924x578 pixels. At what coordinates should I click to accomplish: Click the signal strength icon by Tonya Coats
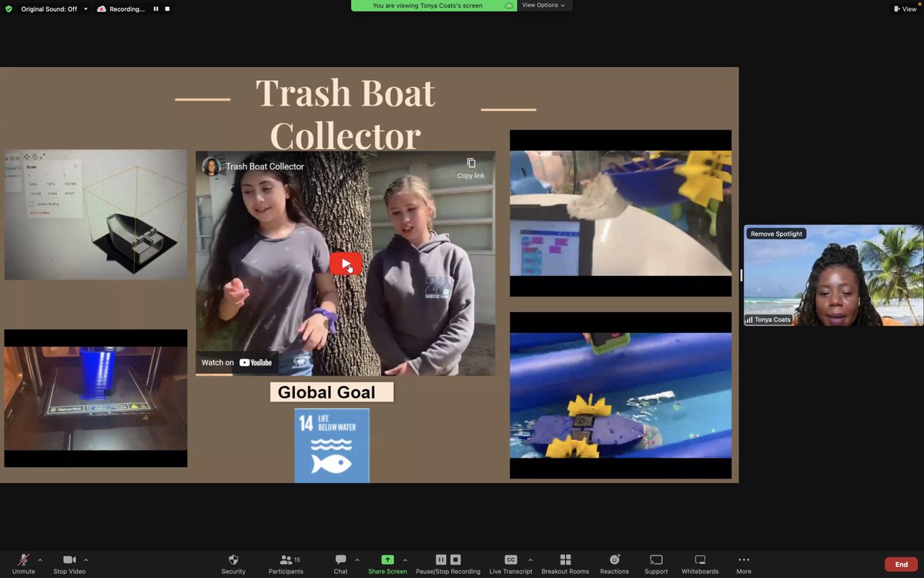[x=748, y=319]
